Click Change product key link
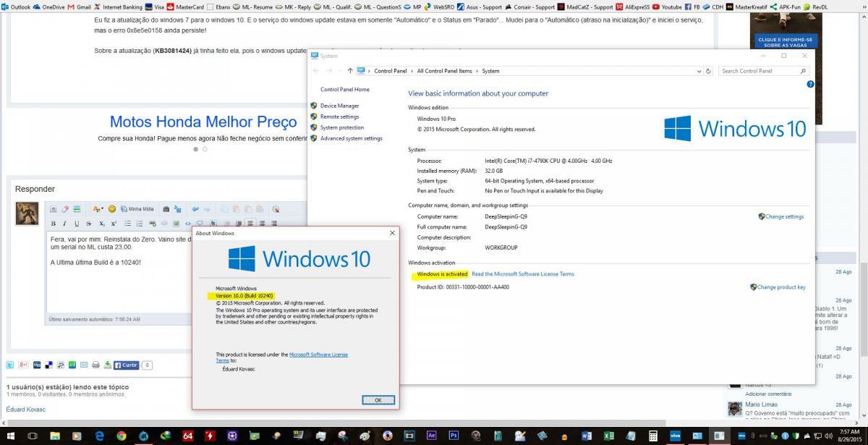Screen dimensions: 868x445 tap(781, 287)
